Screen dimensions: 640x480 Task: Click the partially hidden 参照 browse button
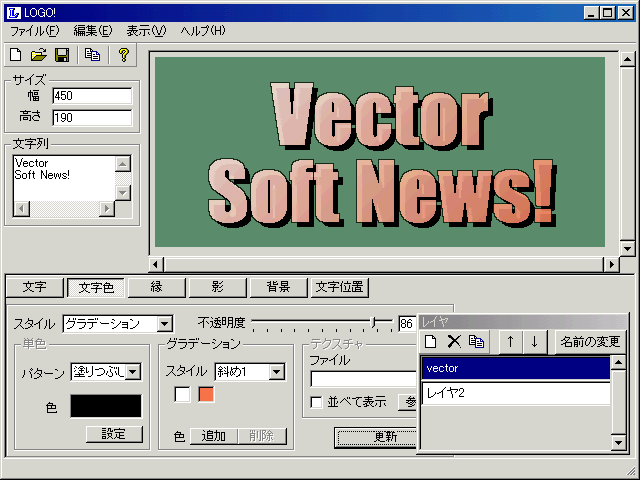tap(408, 402)
